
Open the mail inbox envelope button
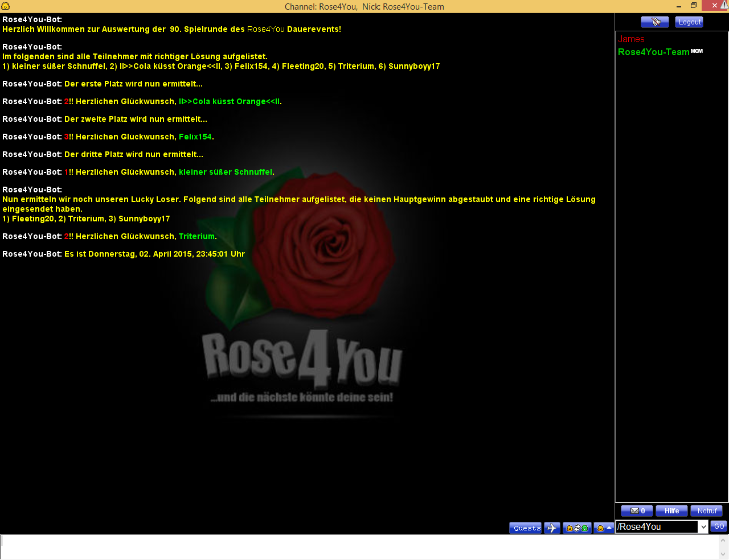tap(637, 511)
